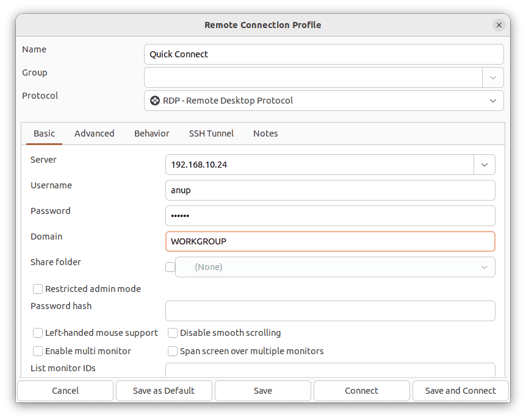Click the Cancel button
The image size is (526, 420).
click(65, 391)
